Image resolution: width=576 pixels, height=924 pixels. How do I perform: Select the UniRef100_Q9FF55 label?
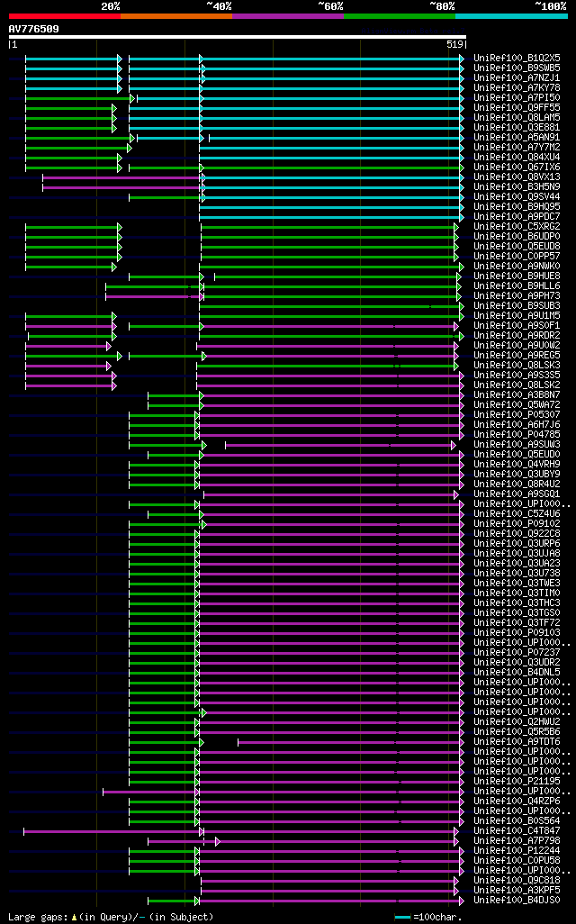(x=517, y=108)
